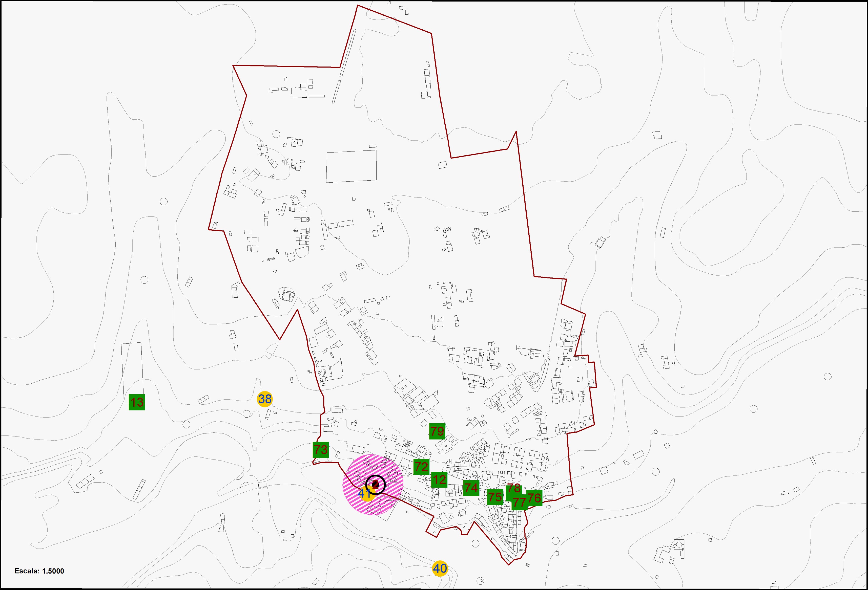Click green marker labeled 74
This screenshot has height=590, width=868.
(x=471, y=488)
